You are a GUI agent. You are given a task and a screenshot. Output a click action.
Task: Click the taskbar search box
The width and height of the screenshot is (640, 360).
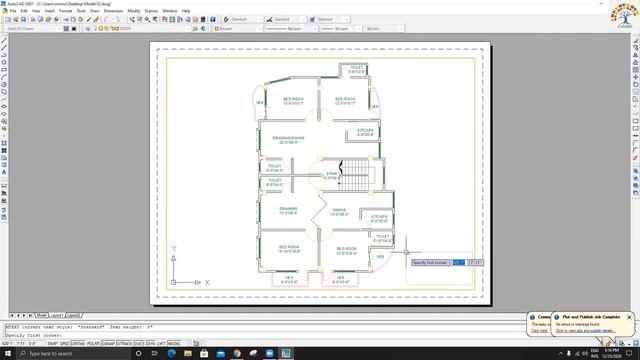click(73, 353)
